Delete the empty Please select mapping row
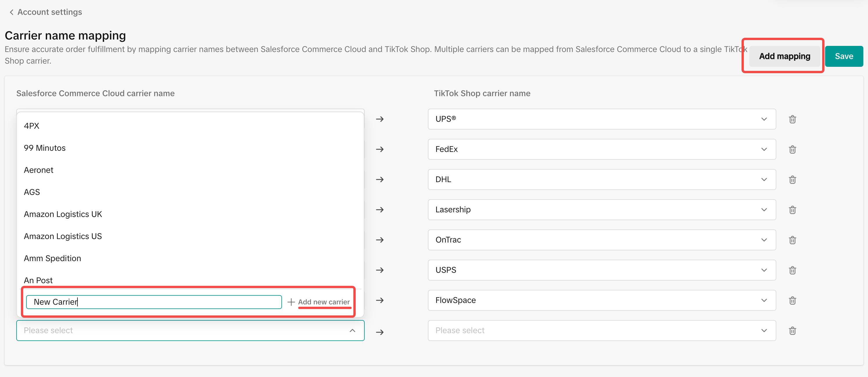 click(x=792, y=331)
